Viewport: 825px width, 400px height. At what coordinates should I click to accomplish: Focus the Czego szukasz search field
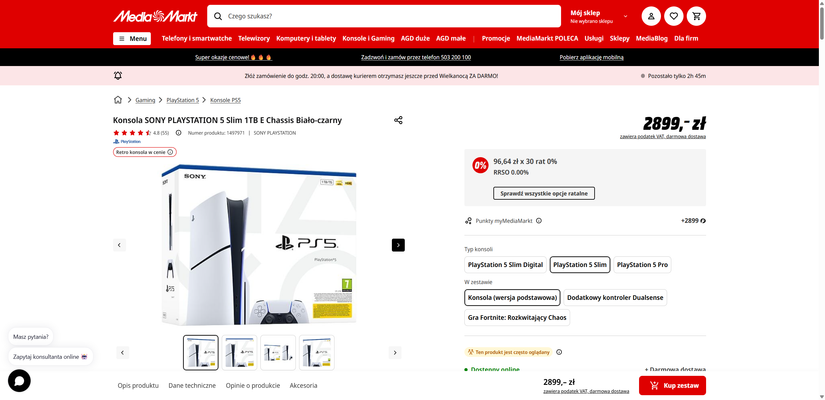(x=384, y=16)
